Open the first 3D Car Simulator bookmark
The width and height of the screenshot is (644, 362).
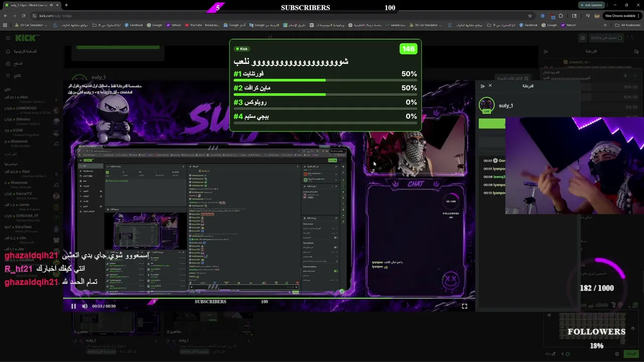point(30,25)
